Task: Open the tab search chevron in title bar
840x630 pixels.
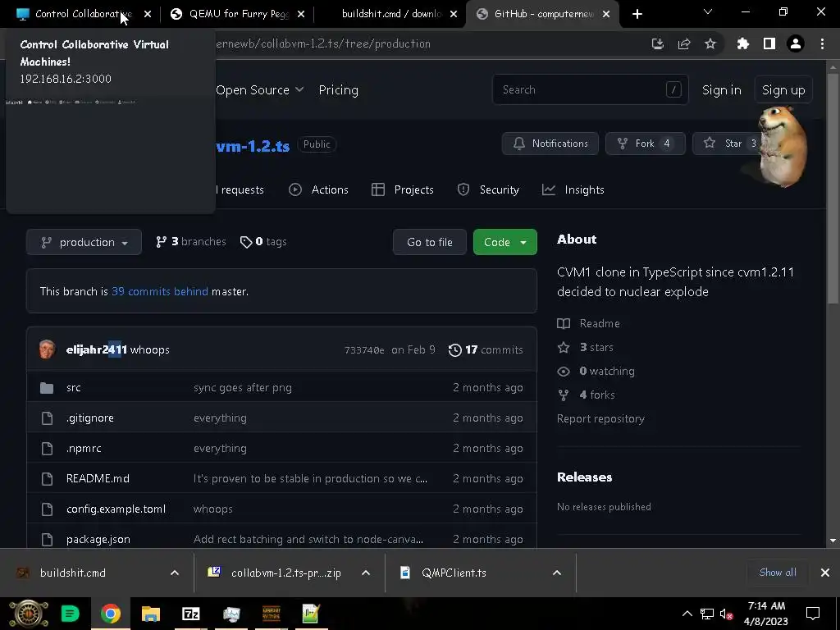Action: point(708,11)
